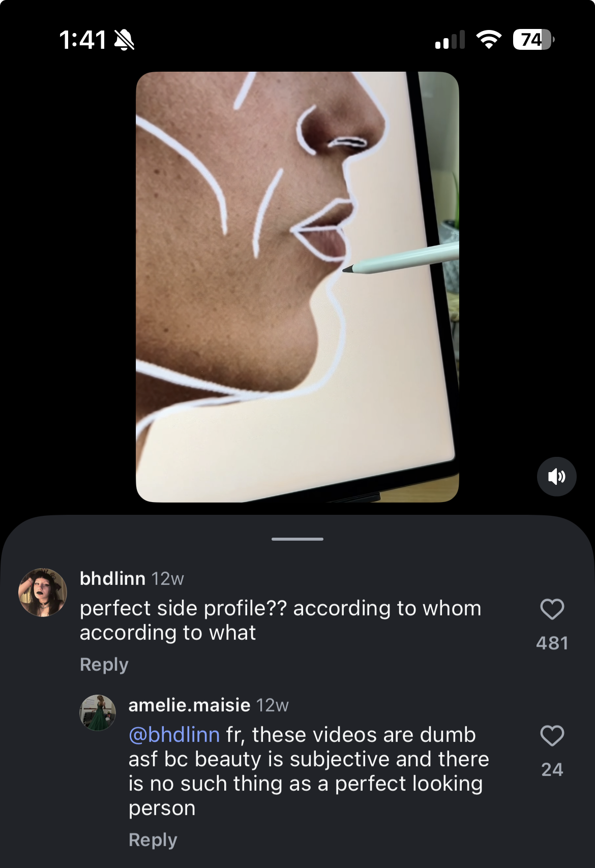Tap the bhdlinn username
Screen dimensions: 595x868
(112, 578)
